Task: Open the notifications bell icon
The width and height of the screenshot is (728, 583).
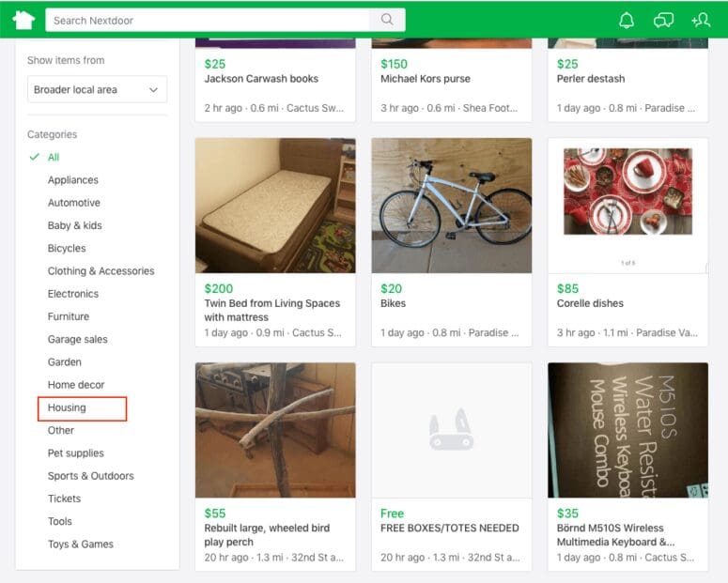Action: tap(627, 20)
